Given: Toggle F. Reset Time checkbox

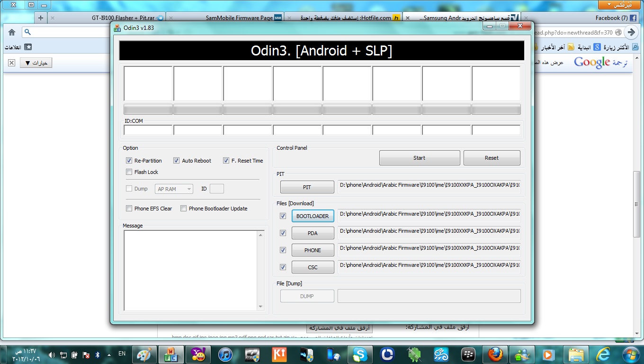Looking at the screenshot, I should pyautogui.click(x=226, y=161).
